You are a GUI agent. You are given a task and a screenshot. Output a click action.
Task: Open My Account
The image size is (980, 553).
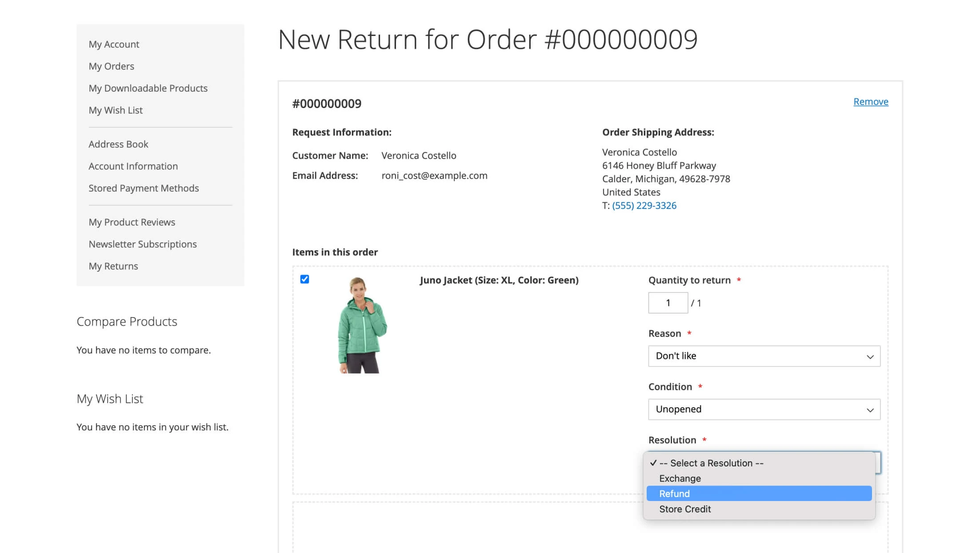(114, 44)
